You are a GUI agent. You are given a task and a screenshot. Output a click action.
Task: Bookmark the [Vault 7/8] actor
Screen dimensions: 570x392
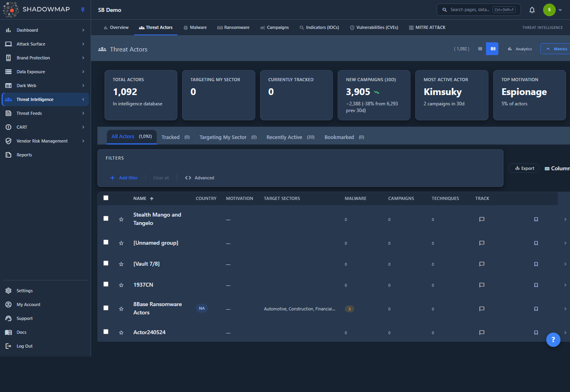coord(536,264)
